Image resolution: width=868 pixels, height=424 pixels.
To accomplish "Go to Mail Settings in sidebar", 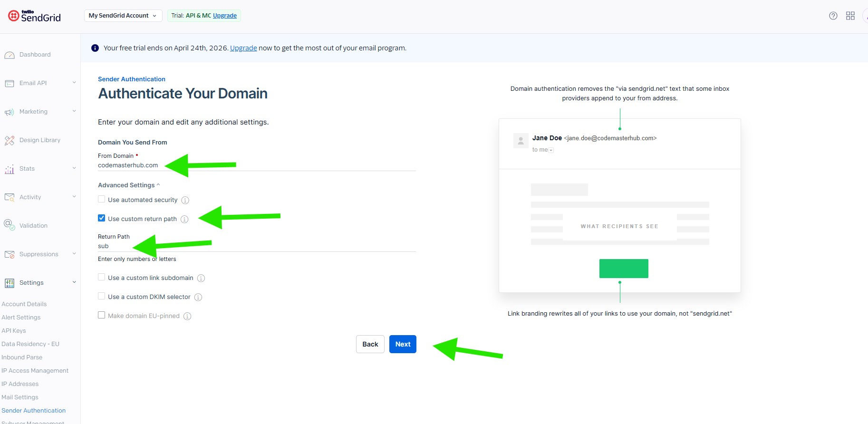I will pos(20,397).
